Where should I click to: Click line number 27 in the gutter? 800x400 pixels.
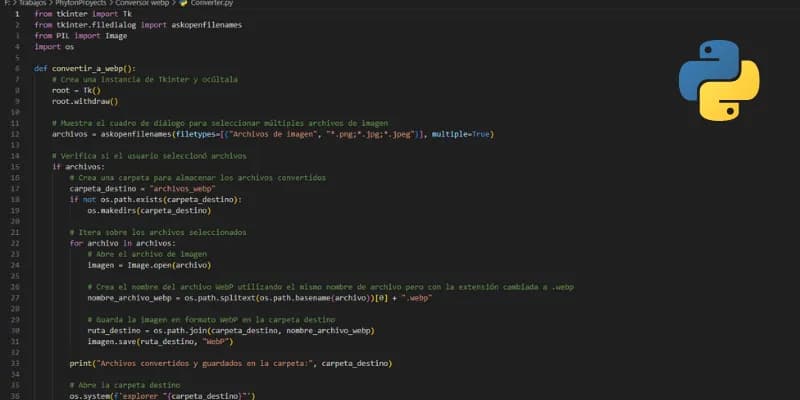pos(15,298)
